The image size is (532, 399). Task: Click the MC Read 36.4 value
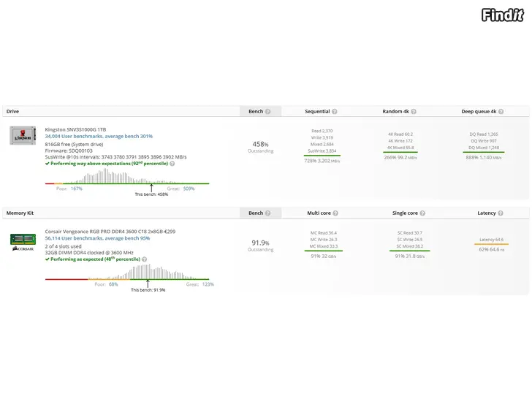323,232
